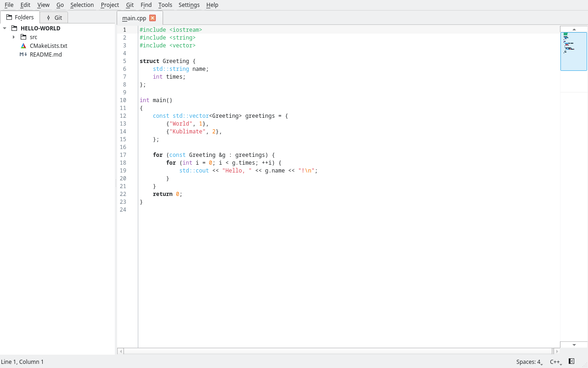Click line number 22 in the gutter
This screenshot has height=368, width=588.
(x=123, y=194)
